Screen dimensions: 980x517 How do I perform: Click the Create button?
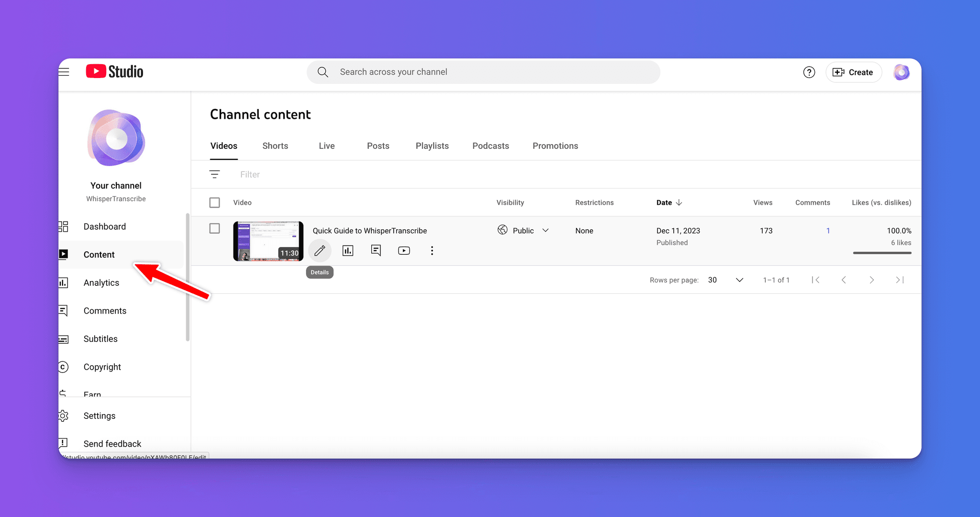(x=854, y=72)
